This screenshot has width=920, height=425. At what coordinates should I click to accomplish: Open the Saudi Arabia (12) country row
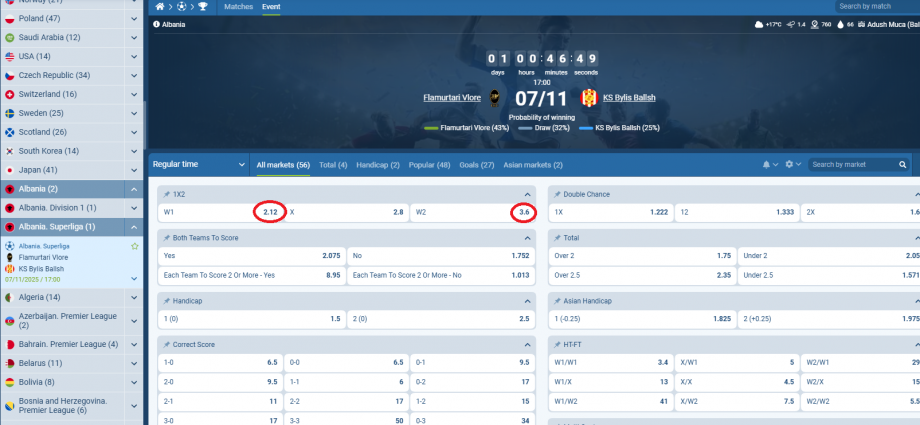71,38
